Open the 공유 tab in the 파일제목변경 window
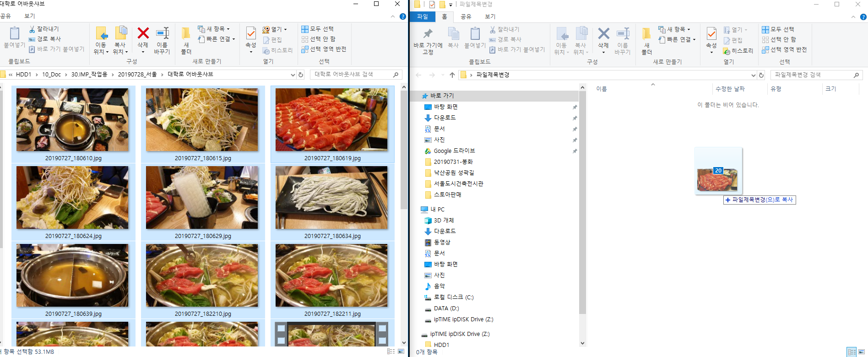The height and width of the screenshot is (357, 868). click(x=466, y=17)
